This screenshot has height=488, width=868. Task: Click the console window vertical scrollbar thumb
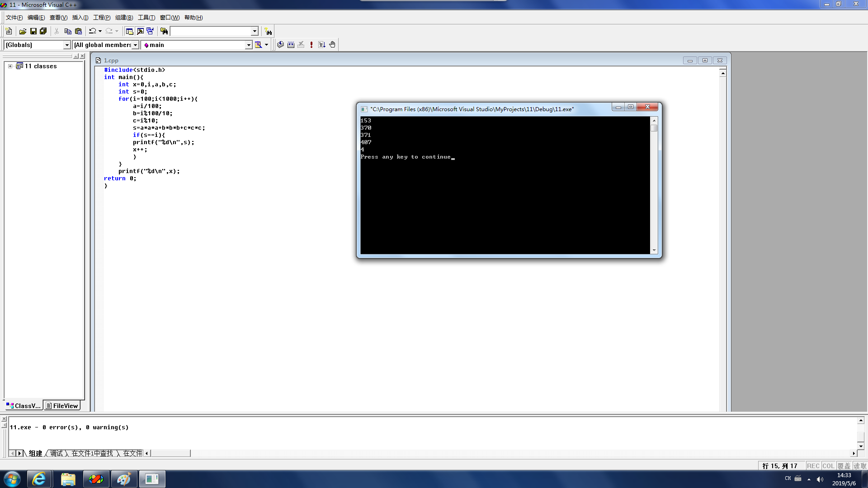(x=654, y=128)
